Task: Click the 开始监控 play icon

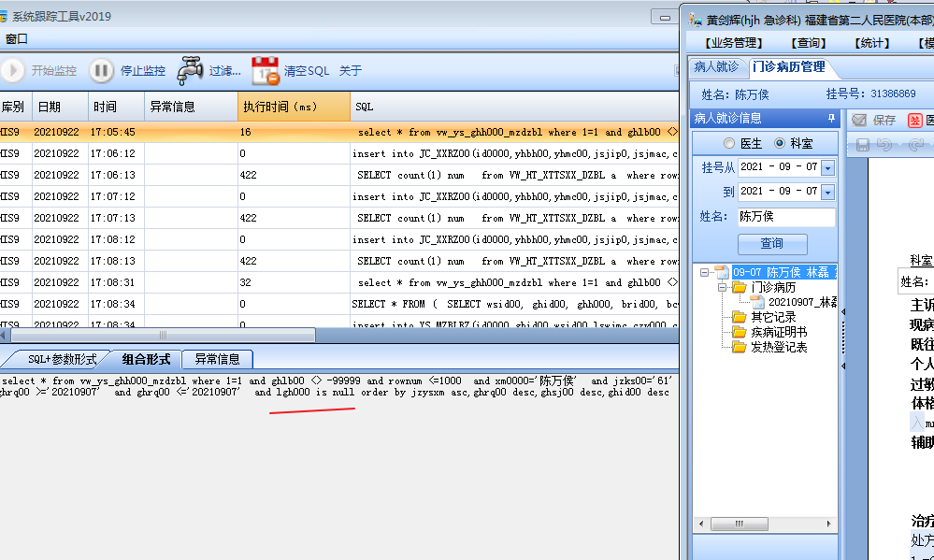Action: tap(12, 70)
